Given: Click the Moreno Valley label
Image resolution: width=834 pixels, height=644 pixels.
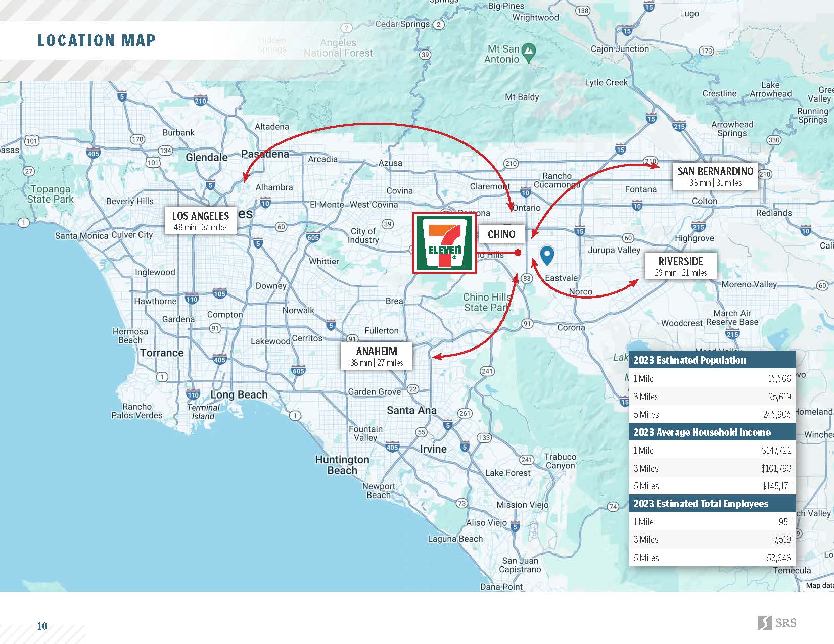Looking at the screenshot, I should (749, 284).
